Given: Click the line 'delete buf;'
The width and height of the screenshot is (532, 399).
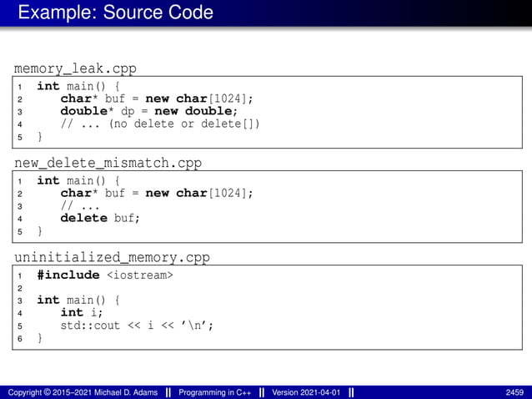Looking at the screenshot, I should 100,218.
